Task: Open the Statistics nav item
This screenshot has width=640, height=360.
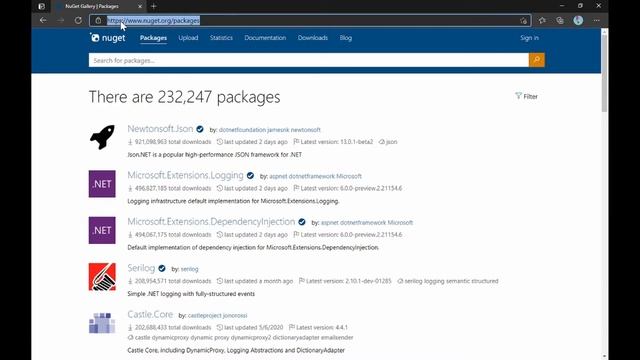Action: [221, 38]
